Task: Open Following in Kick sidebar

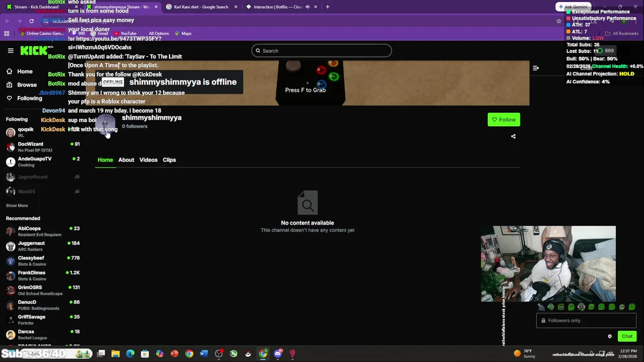Action: click(x=24, y=99)
